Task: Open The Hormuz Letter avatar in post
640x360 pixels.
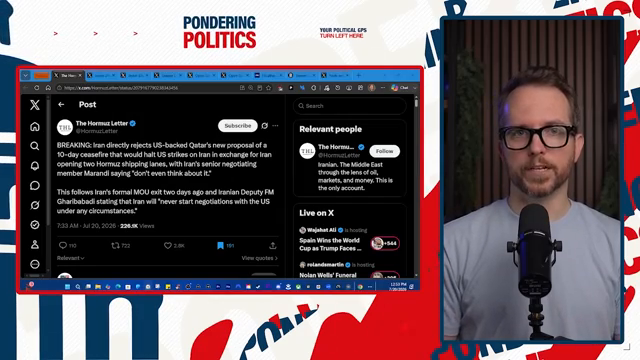Action: pos(64,127)
